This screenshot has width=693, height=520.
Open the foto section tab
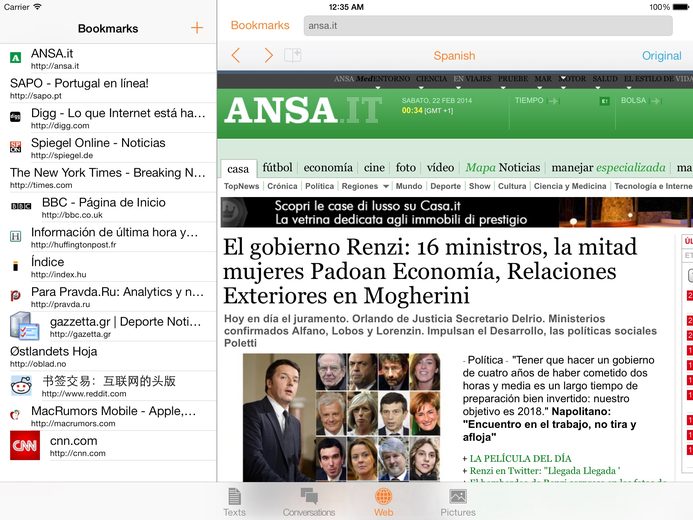[x=406, y=167]
